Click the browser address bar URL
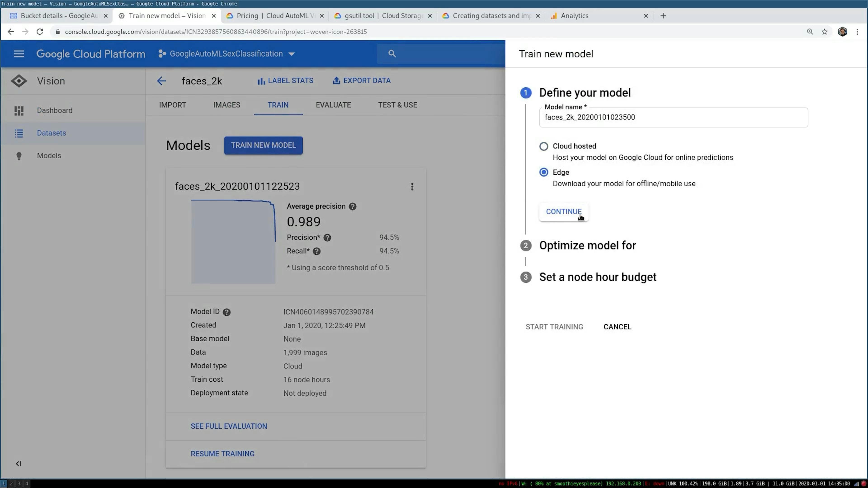Viewport: 868px width, 488px height. click(x=216, y=32)
